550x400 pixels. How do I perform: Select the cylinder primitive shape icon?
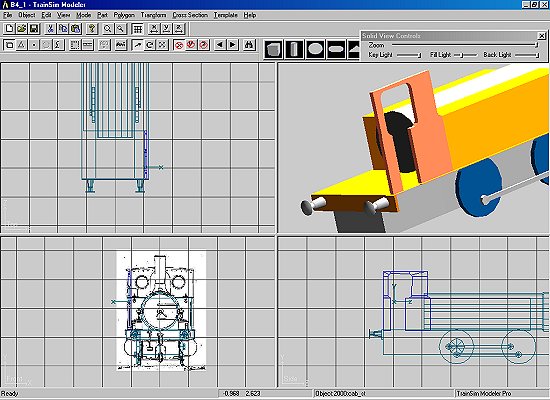pos(294,49)
